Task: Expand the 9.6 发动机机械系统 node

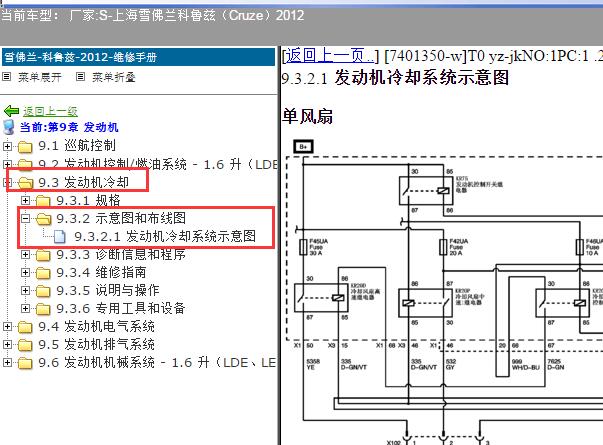Action: pyautogui.click(x=7, y=363)
